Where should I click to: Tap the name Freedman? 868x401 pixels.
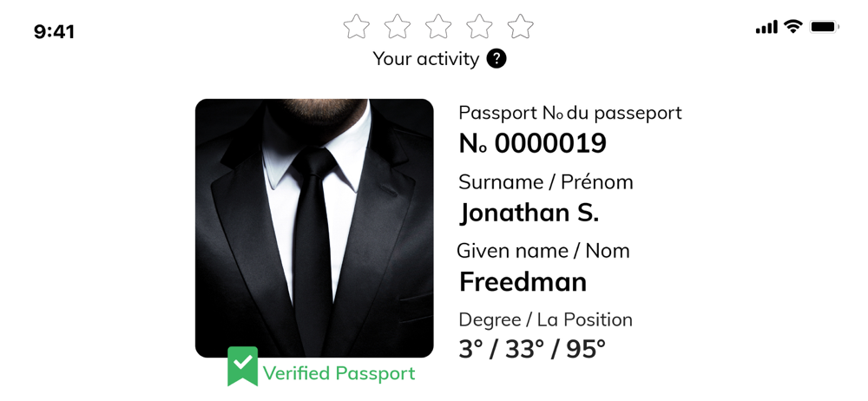[x=523, y=282]
